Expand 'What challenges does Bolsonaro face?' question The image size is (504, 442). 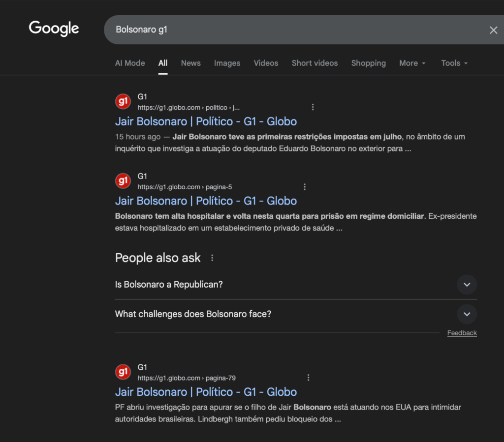pyautogui.click(x=467, y=314)
